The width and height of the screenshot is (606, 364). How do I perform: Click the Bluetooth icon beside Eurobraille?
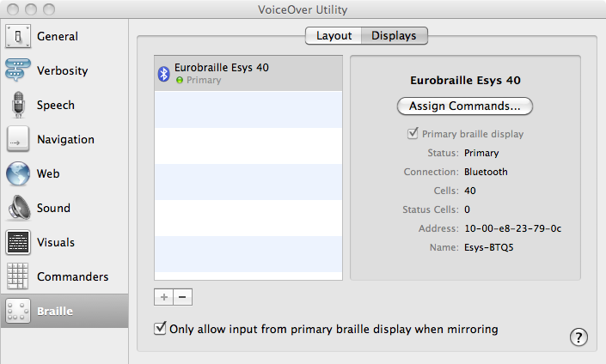pos(163,74)
